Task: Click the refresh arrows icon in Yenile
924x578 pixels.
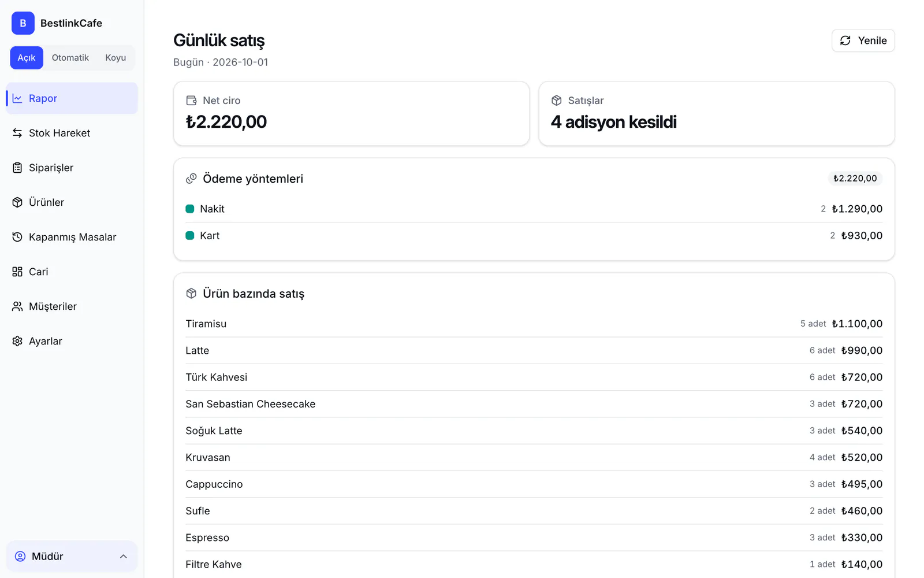Action: click(x=845, y=40)
